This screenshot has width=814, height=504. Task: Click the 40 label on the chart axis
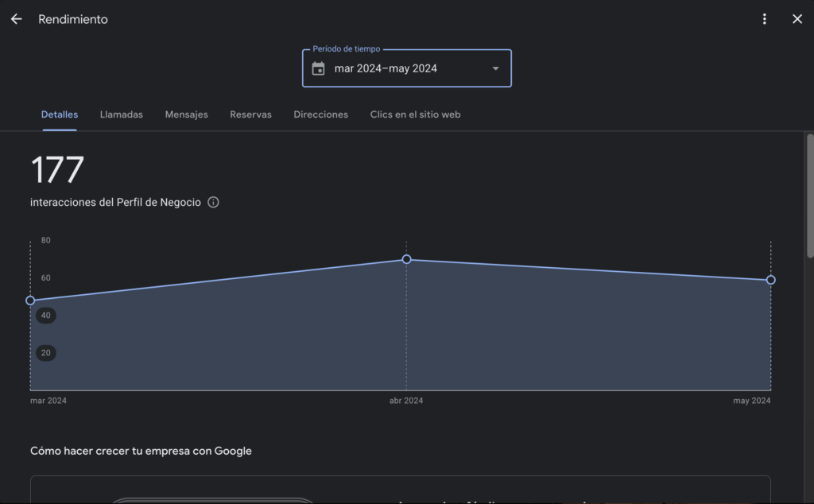tap(46, 316)
